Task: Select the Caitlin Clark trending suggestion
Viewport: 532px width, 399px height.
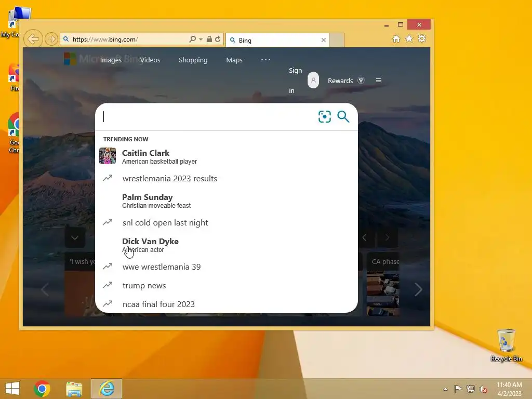Action: tap(227, 156)
